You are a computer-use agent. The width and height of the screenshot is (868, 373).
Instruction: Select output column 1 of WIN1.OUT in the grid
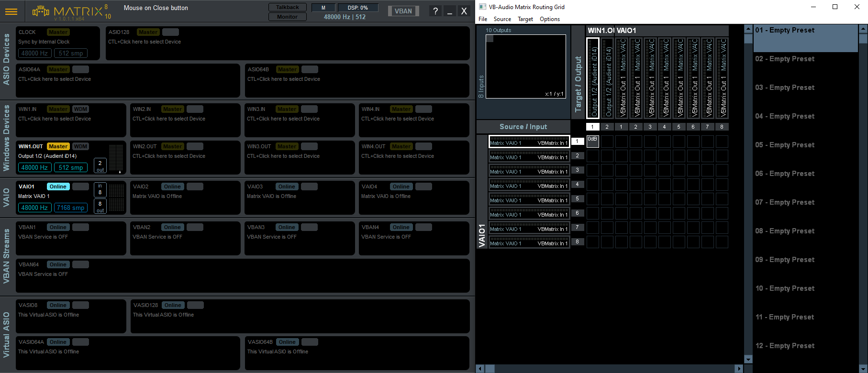point(592,127)
